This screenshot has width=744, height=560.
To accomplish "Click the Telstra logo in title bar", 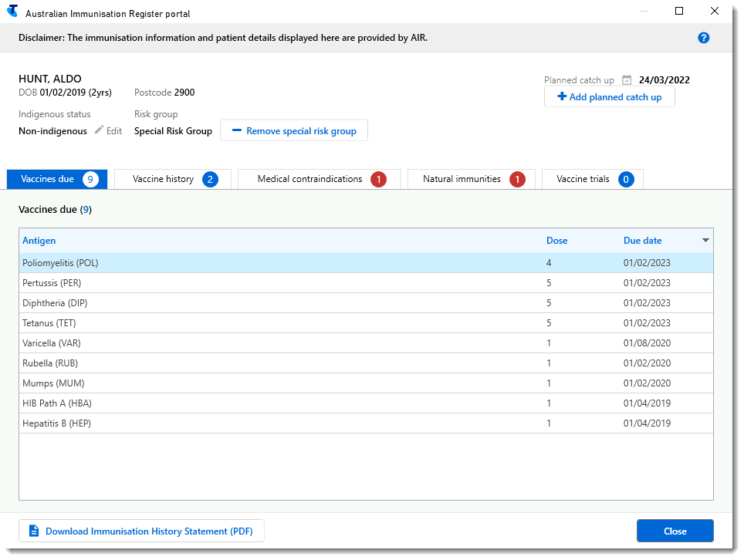I will (x=13, y=12).
